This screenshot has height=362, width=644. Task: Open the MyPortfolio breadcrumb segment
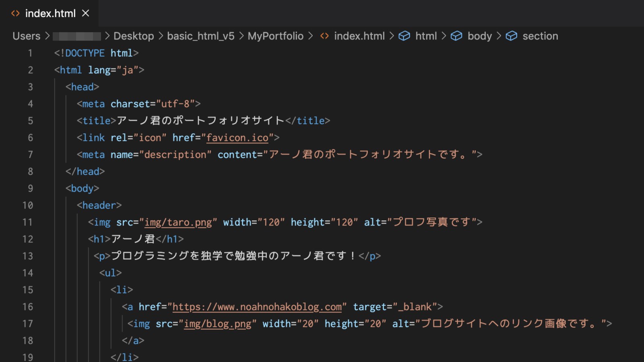[x=275, y=36]
